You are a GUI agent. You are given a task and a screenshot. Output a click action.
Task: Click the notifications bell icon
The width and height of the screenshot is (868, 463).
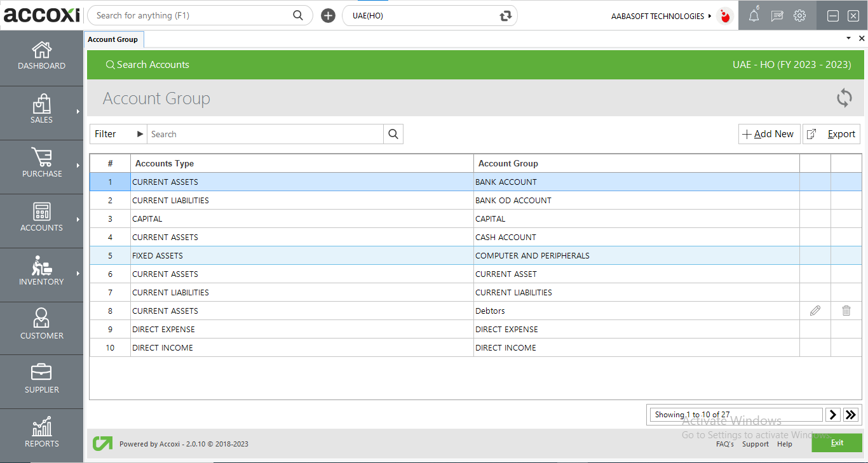pyautogui.click(x=754, y=15)
